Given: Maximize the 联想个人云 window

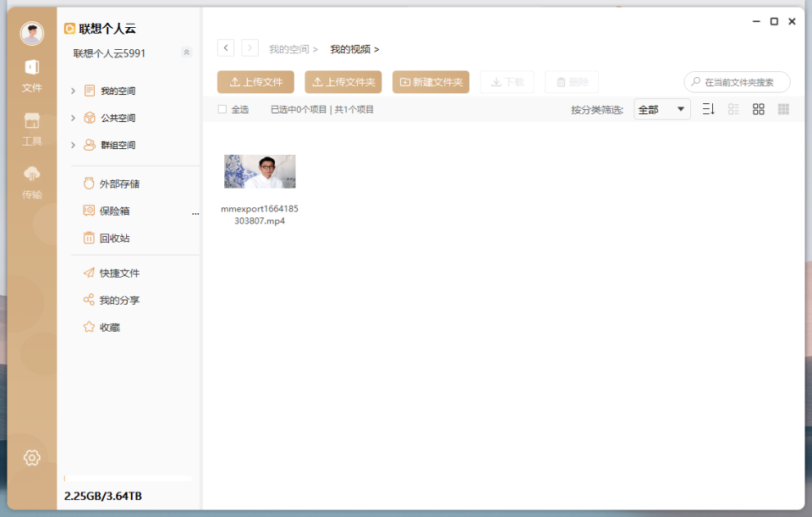Looking at the screenshot, I should pyautogui.click(x=774, y=21).
